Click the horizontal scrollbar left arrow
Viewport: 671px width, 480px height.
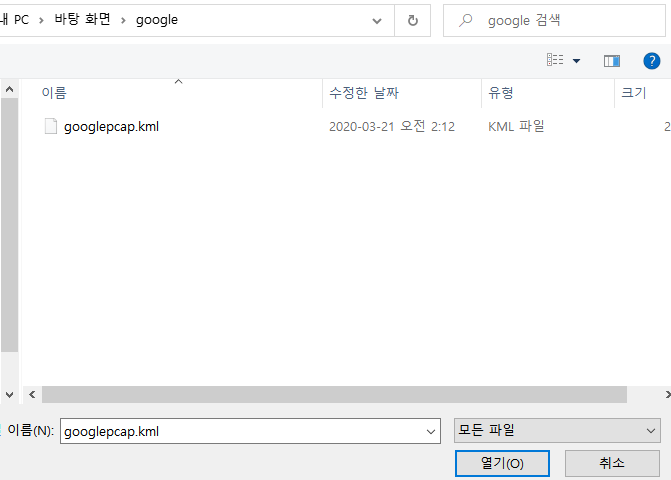pyautogui.click(x=32, y=394)
